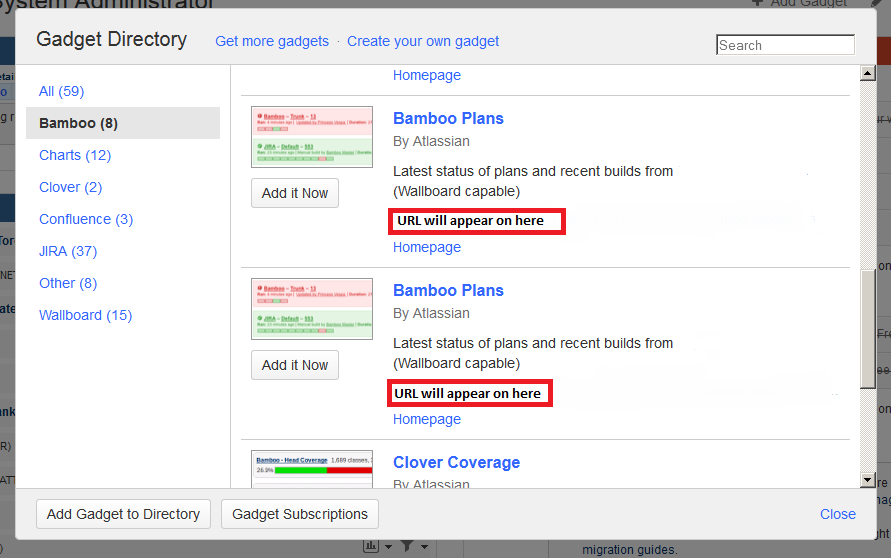Open Create your own gadget link
891x558 pixels.
[423, 41]
